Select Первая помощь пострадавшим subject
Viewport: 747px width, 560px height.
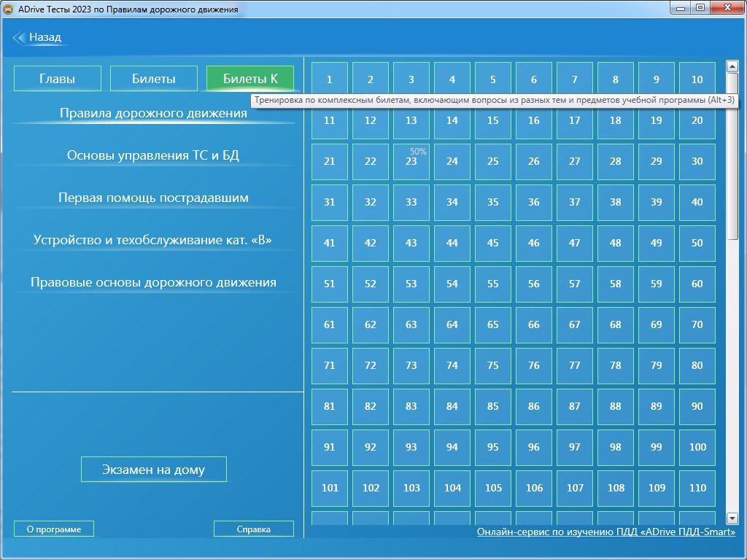point(153,198)
